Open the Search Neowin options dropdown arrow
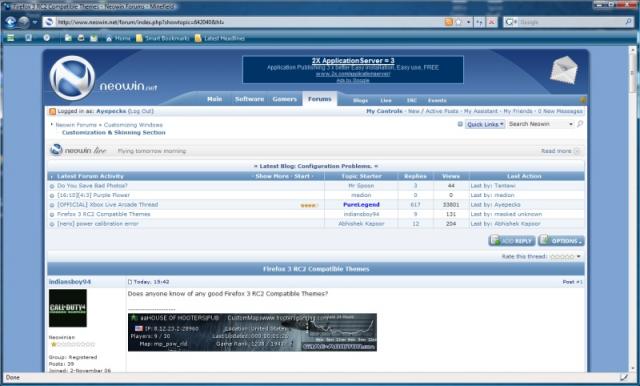The image size is (640, 386). [571, 124]
